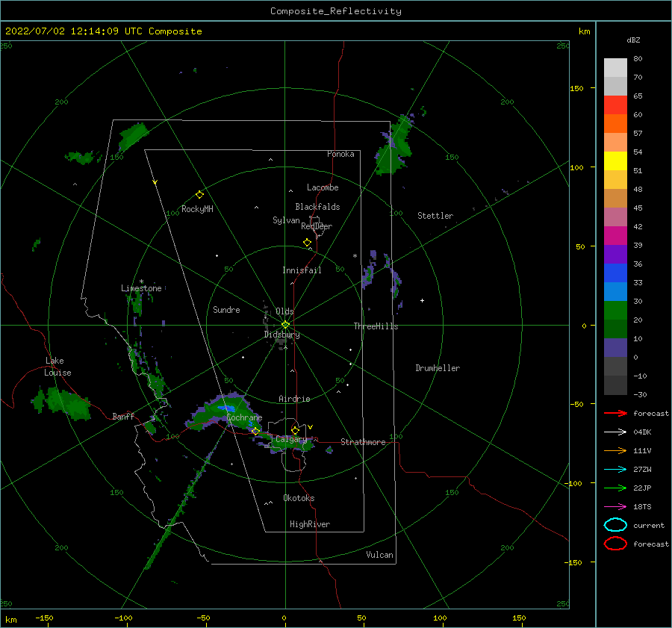Click the green echo cell northeast of Ponoka
This screenshot has height=628, width=672.
(394, 146)
